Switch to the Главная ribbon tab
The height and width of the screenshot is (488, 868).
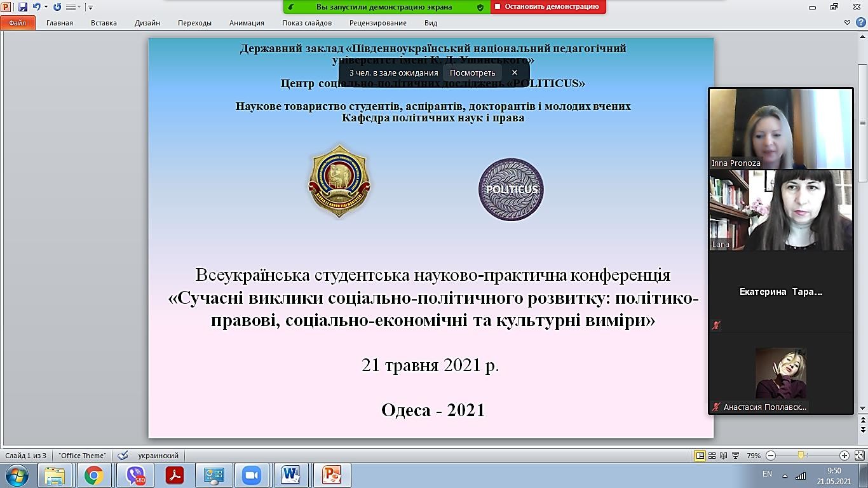[60, 23]
